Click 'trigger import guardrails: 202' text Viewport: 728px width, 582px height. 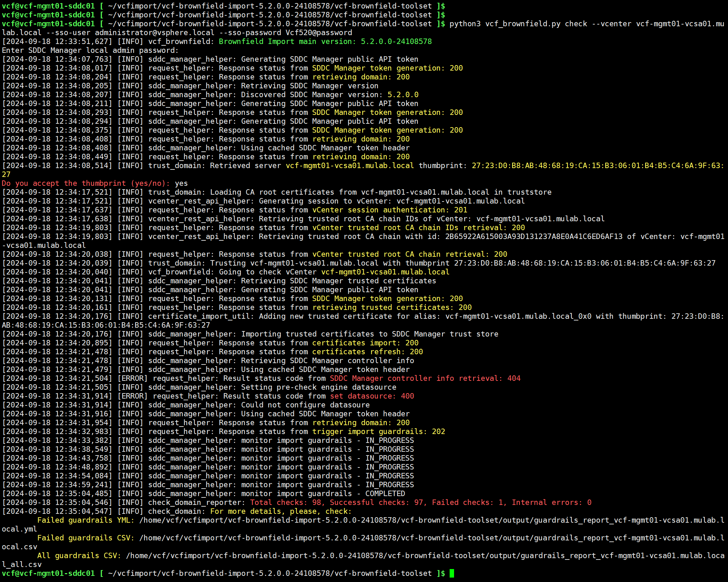pos(378,432)
